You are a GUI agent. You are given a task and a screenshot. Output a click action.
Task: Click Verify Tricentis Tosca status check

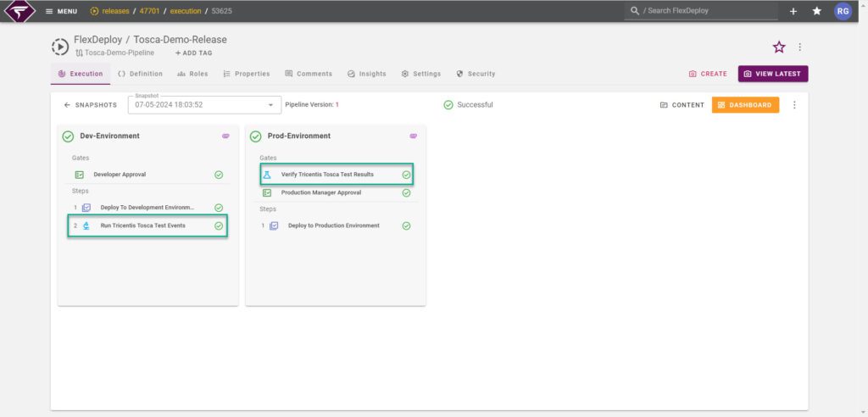tap(406, 175)
